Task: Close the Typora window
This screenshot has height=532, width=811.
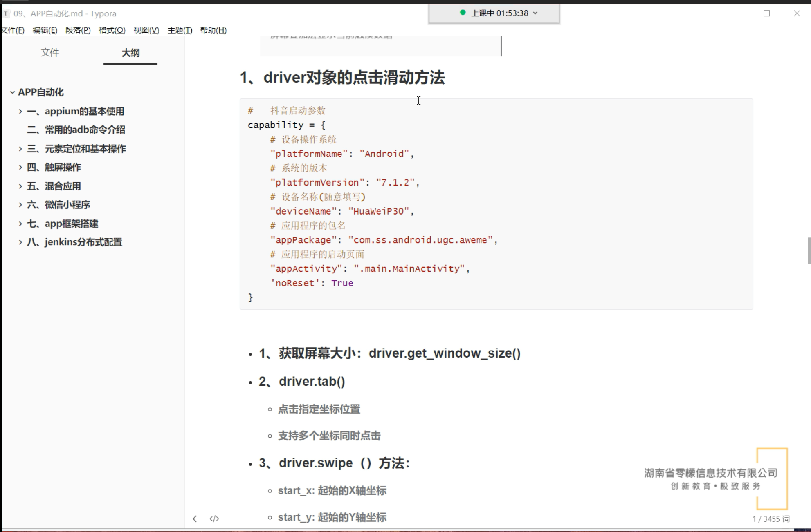Action: tap(797, 13)
